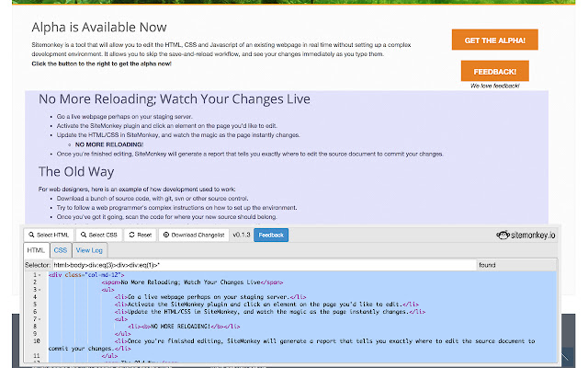Click the 'Click the button to the right' text
The width and height of the screenshot is (588, 368).
tap(102, 63)
